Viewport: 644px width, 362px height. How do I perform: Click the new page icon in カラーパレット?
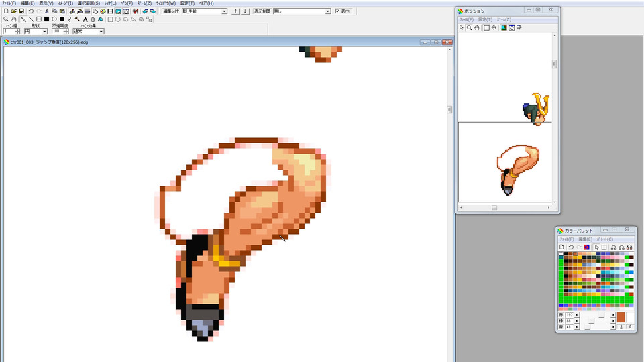561,247
